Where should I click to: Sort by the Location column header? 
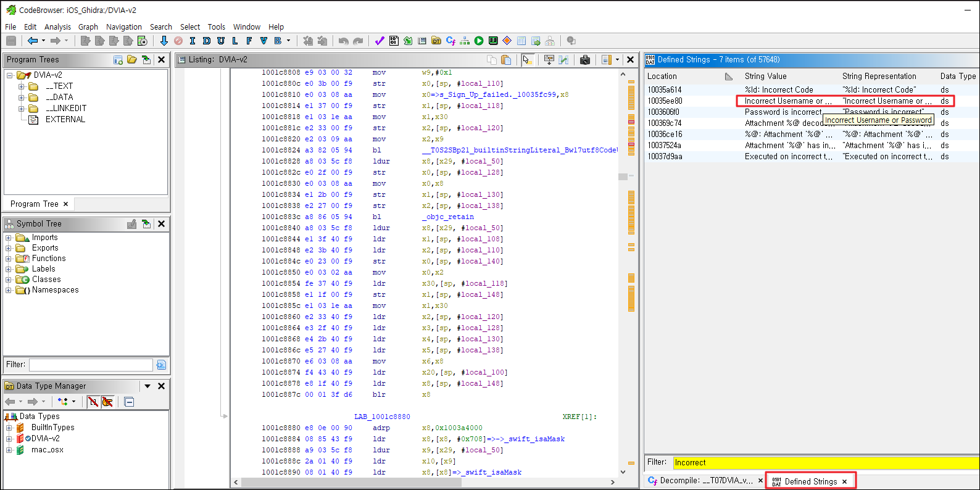coord(690,77)
